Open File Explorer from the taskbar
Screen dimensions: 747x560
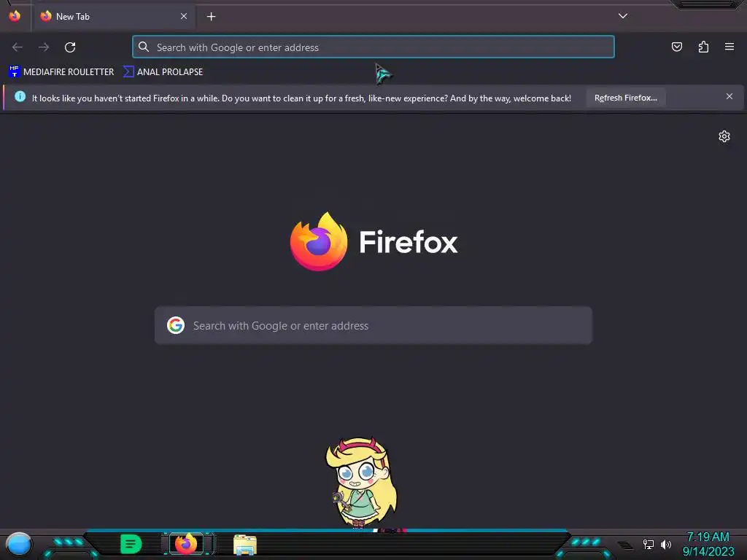pyautogui.click(x=245, y=545)
